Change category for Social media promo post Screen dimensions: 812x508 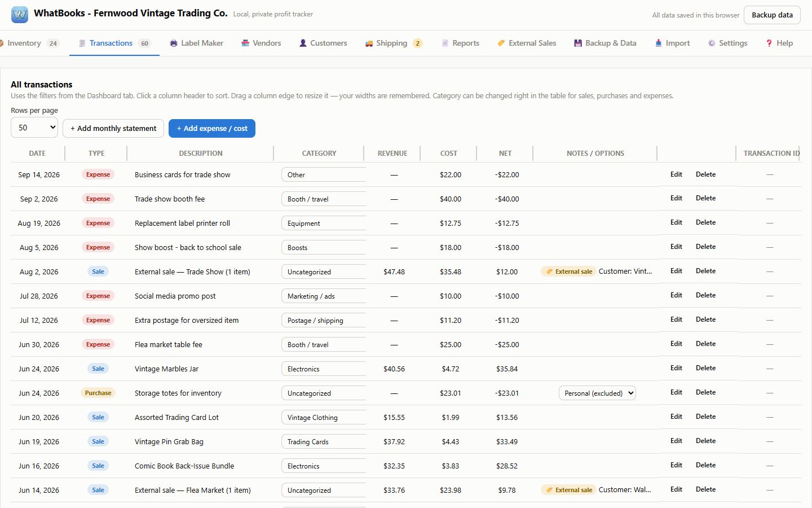(x=324, y=296)
